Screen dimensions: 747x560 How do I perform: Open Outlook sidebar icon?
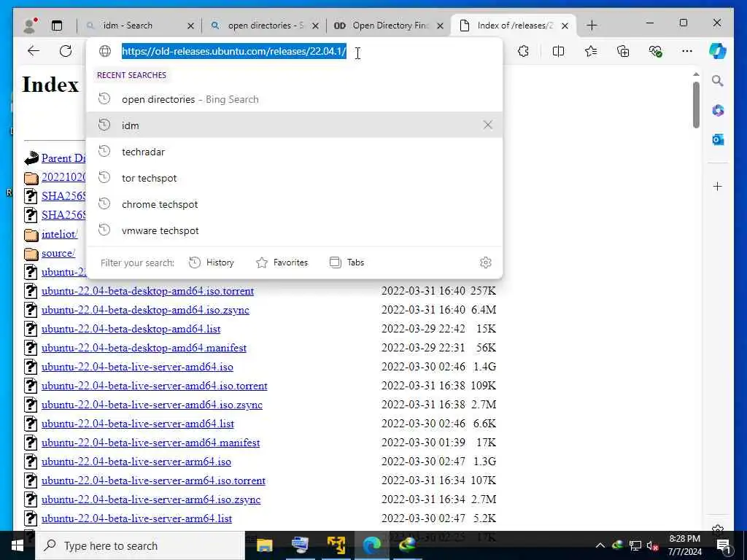coord(718,139)
